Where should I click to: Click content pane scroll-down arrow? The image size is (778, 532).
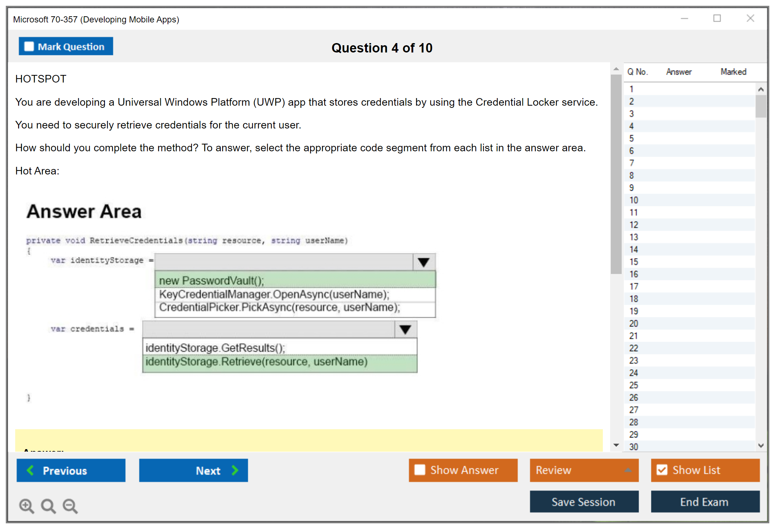point(616,445)
